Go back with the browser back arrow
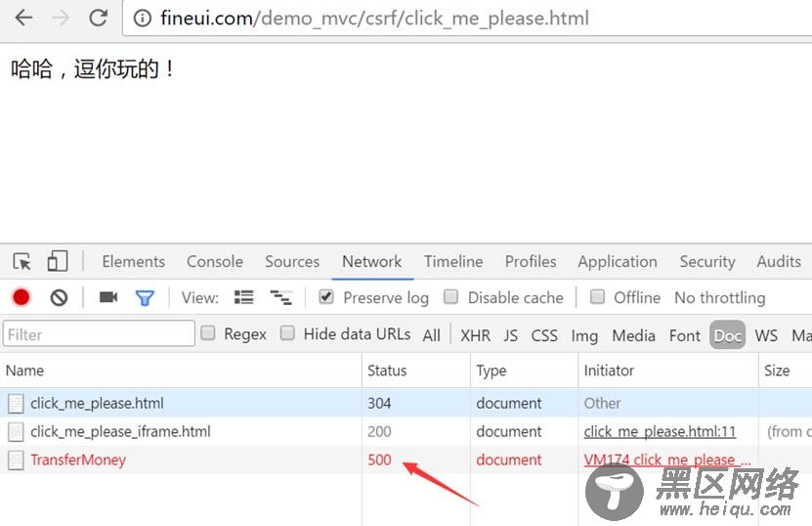The height and width of the screenshot is (526, 812). pos(23,18)
